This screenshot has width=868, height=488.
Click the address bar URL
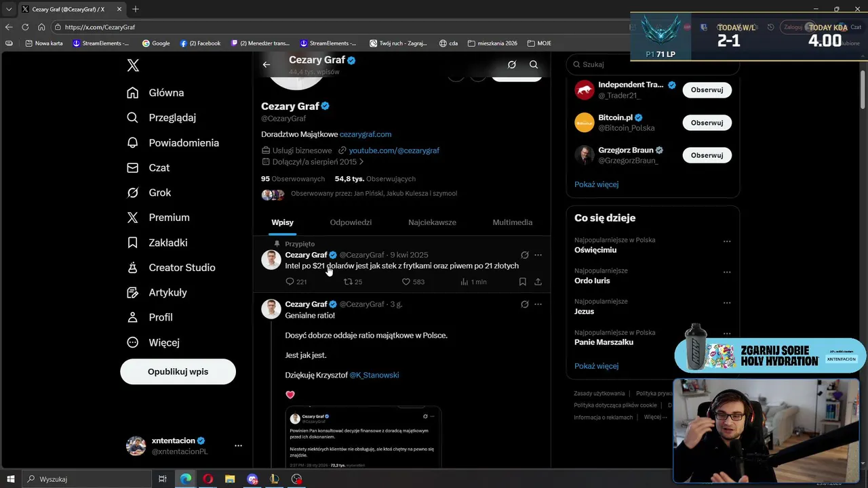[x=100, y=27]
